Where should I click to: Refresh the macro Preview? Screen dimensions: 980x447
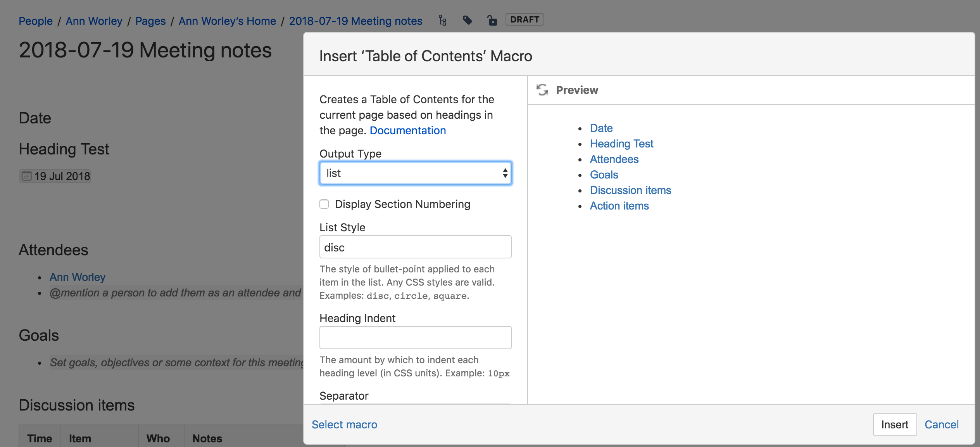tap(542, 90)
